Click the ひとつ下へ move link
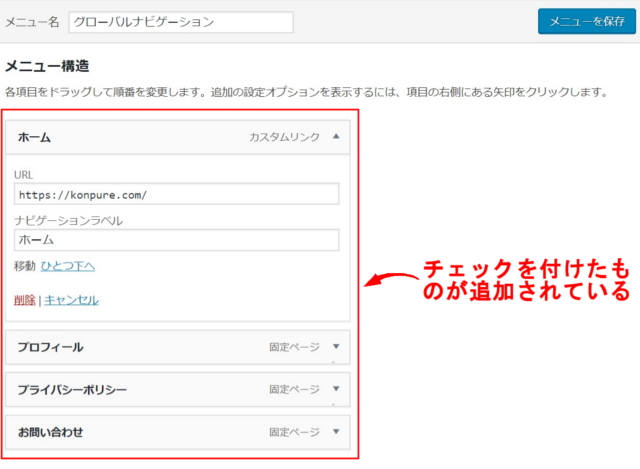Image resolution: width=640 pixels, height=469 pixels. 68,266
